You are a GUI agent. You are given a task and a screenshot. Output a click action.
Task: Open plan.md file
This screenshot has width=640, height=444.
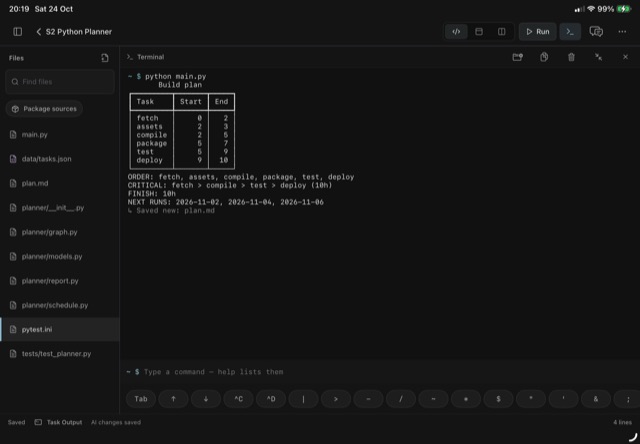(x=60, y=183)
